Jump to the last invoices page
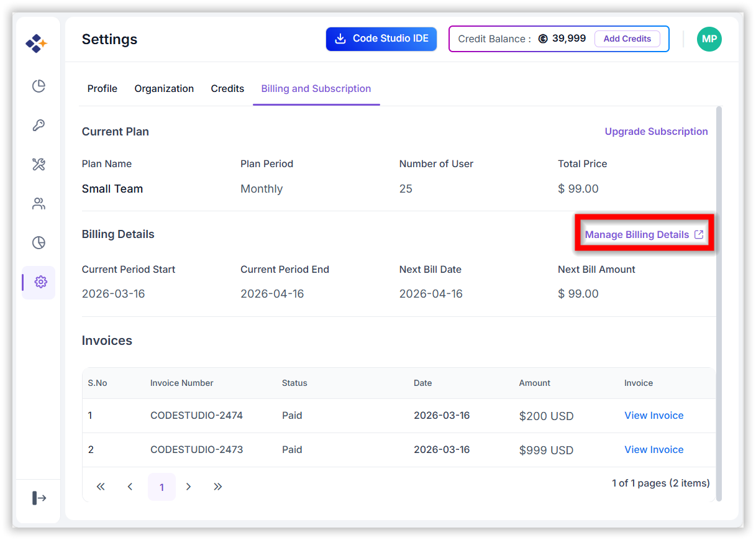The height and width of the screenshot is (540, 756). pos(217,487)
